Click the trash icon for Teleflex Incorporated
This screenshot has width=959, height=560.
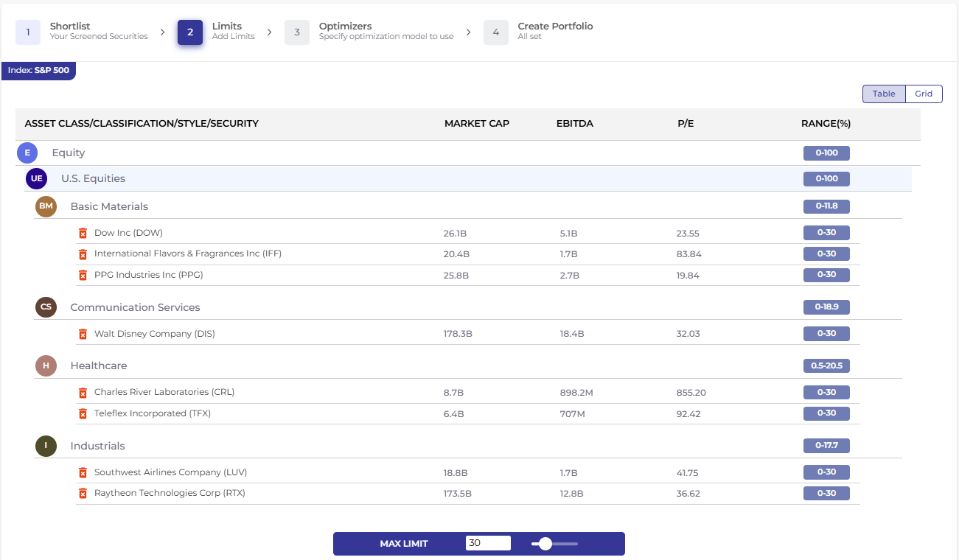83,414
